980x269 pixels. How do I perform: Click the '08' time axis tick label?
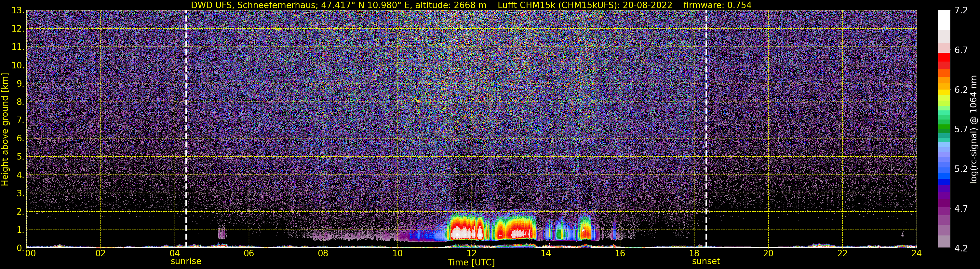(323, 254)
